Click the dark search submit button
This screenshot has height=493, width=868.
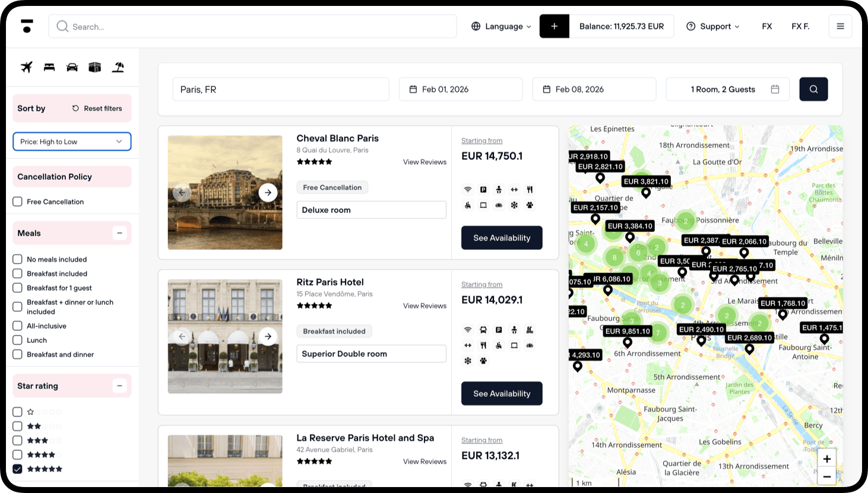tap(813, 89)
